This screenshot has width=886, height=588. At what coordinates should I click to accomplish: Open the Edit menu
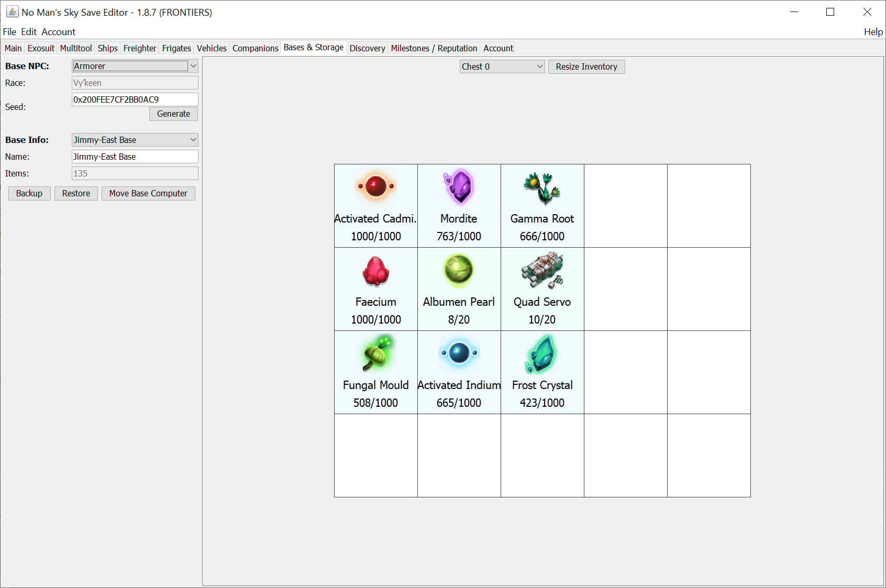coord(29,32)
